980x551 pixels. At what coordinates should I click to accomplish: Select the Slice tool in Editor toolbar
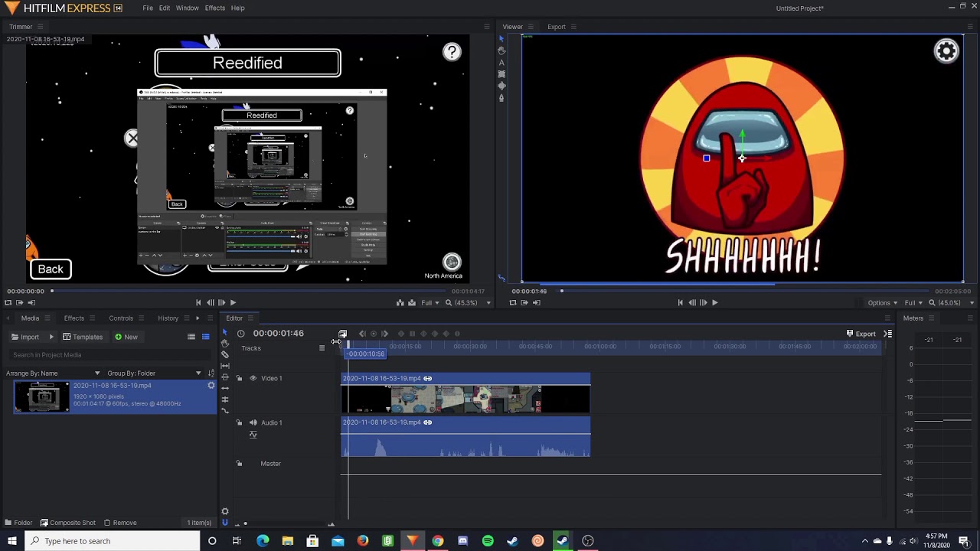(224, 355)
